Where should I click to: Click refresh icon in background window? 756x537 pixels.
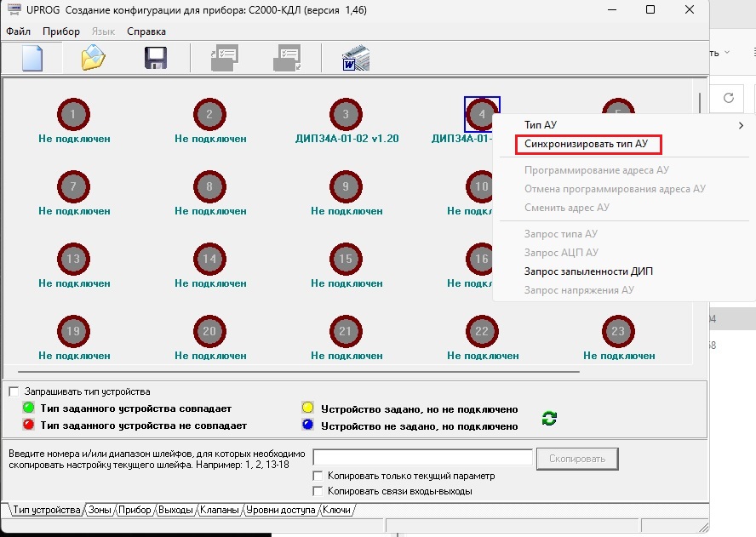[729, 98]
